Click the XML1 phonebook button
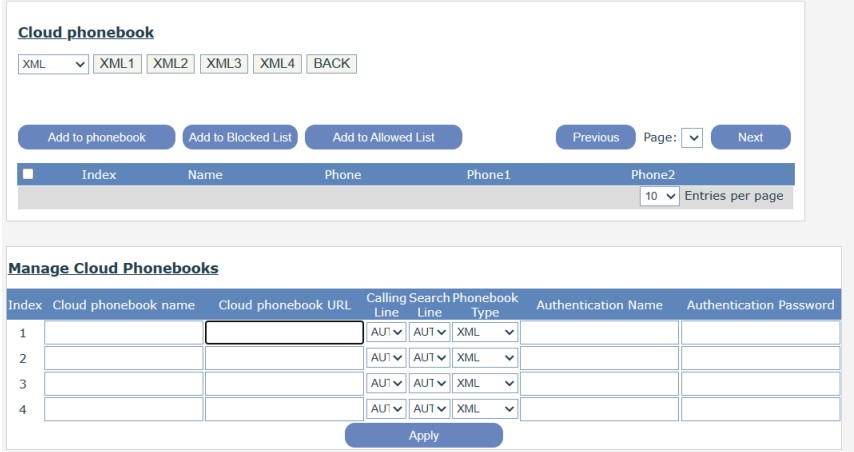This screenshot has width=854, height=452. click(117, 63)
